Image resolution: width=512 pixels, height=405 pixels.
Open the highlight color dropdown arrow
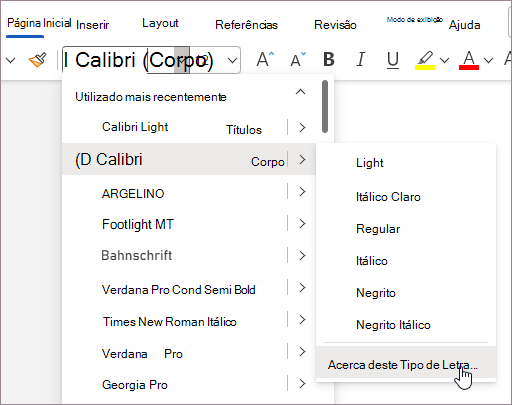[444, 60]
